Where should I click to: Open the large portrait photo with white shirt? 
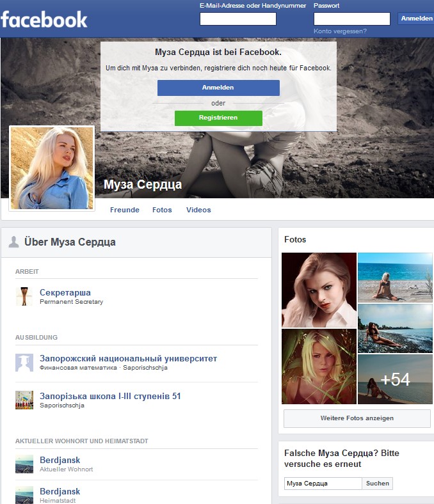[x=319, y=290]
